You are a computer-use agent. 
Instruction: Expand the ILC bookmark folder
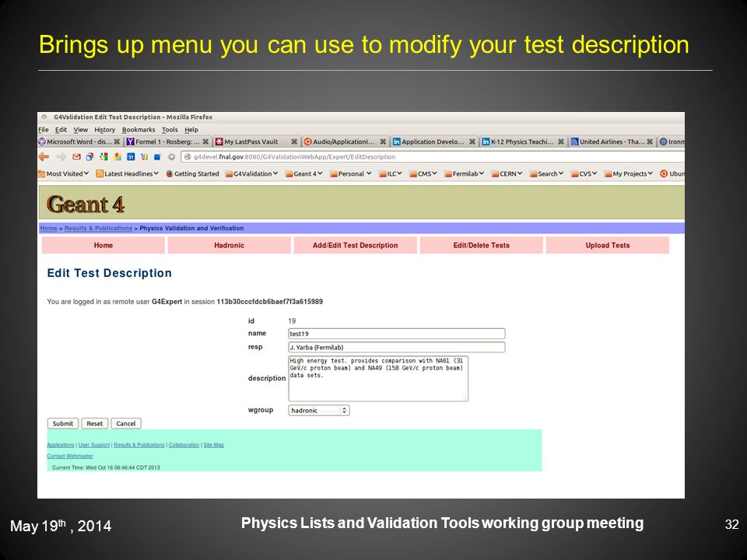tap(391, 173)
